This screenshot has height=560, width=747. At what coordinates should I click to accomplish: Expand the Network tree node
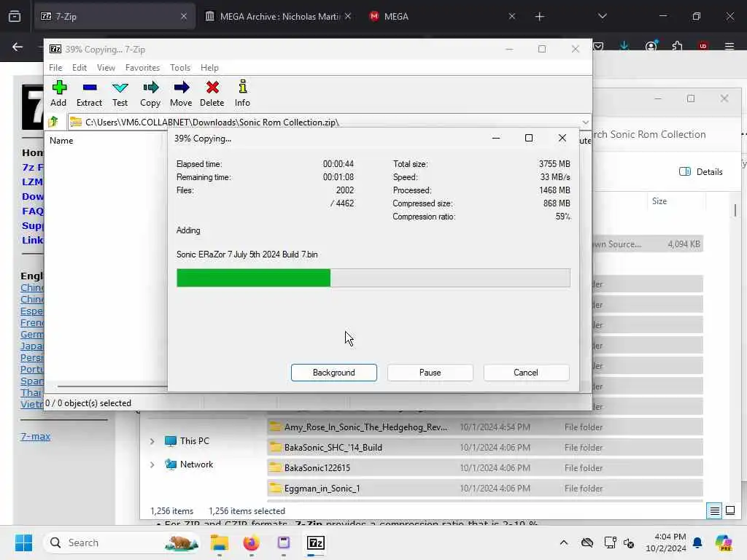pyautogui.click(x=152, y=464)
